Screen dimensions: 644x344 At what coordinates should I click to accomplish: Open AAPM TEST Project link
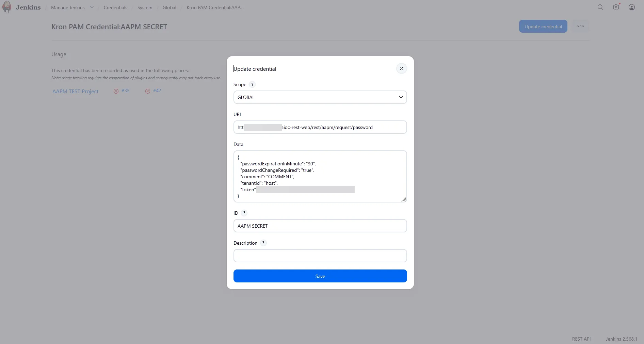[75, 91]
